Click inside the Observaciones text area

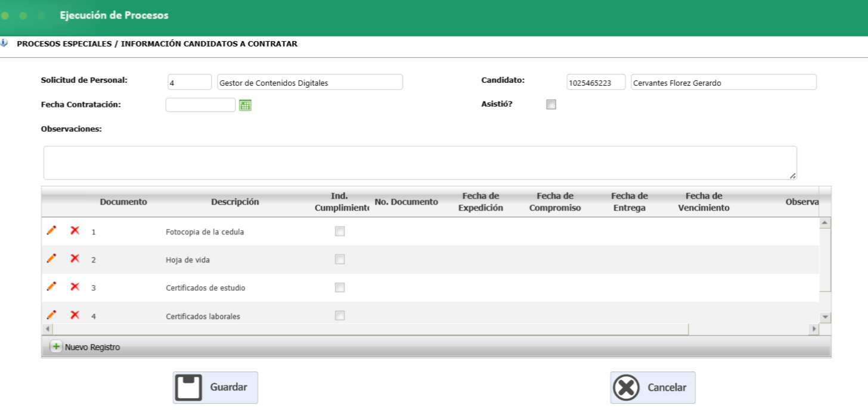420,163
